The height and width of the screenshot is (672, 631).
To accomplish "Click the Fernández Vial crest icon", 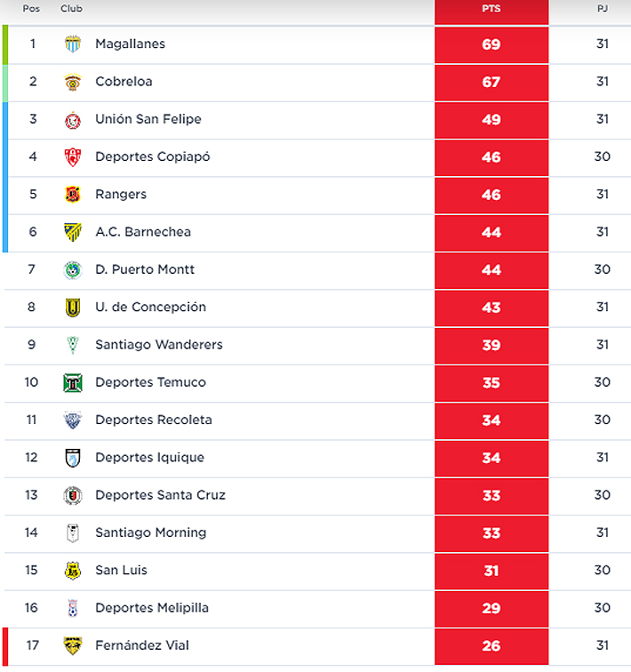I will pos(73,645).
